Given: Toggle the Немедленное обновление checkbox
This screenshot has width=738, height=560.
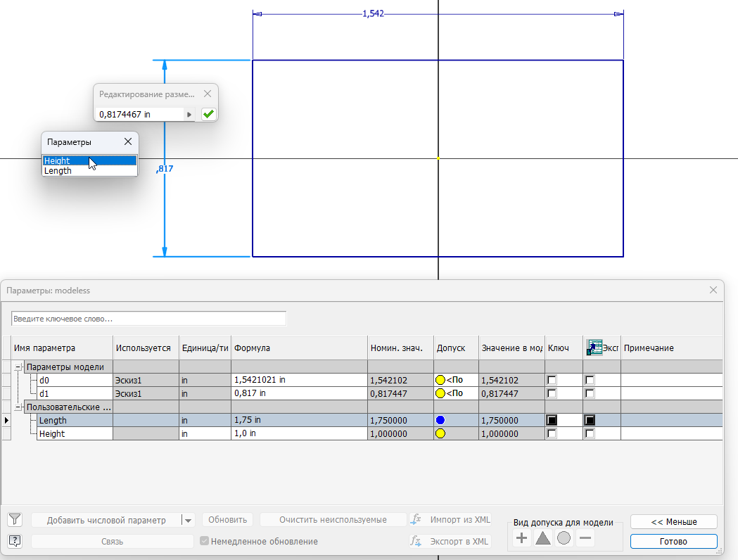Looking at the screenshot, I should point(204,541).
